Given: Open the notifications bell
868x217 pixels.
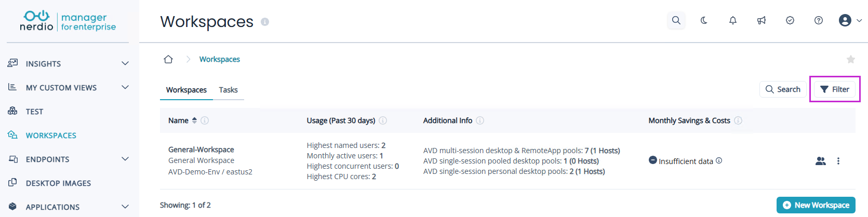Looking at the screenshot, I should (732, 20).
